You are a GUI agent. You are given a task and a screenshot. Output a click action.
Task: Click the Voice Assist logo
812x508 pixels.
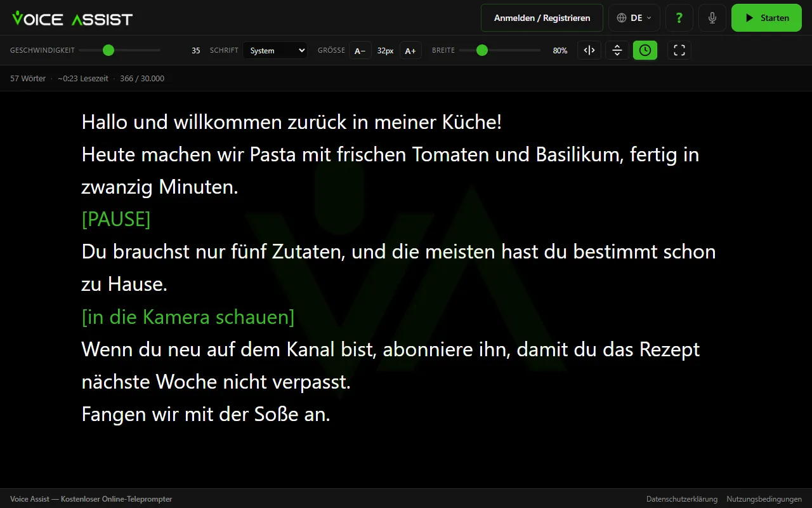click(x=72, y=18)
